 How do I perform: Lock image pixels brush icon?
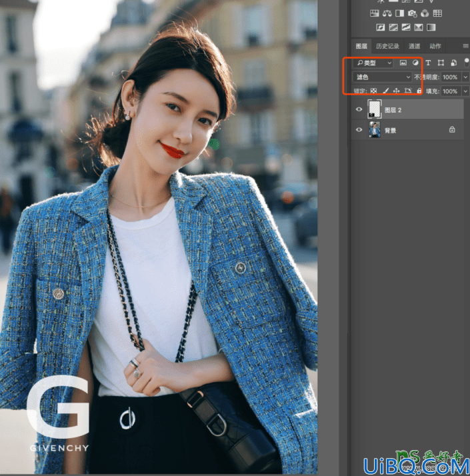[385, 91]
